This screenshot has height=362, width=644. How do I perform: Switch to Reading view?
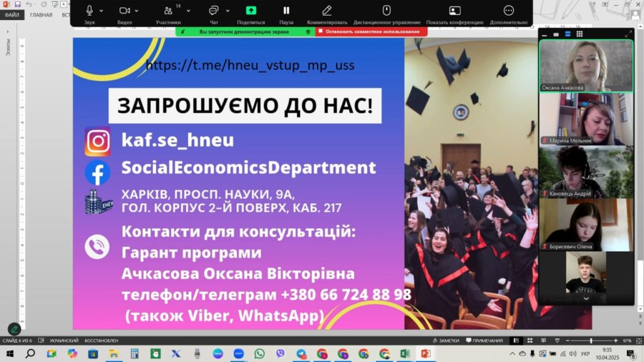tap(543, 341)
